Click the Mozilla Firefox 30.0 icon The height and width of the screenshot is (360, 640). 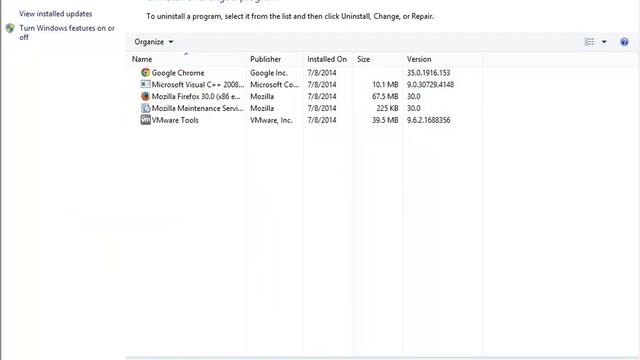click(145, 96)
